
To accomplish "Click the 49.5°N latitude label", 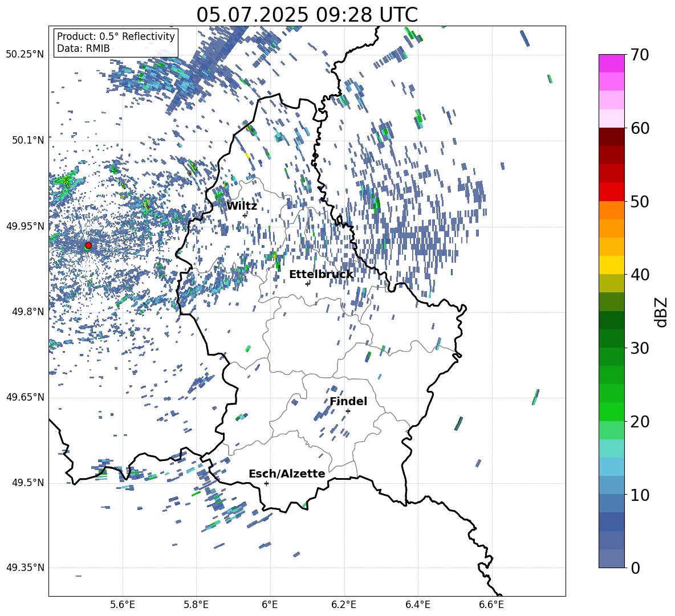I will [28, 483].
